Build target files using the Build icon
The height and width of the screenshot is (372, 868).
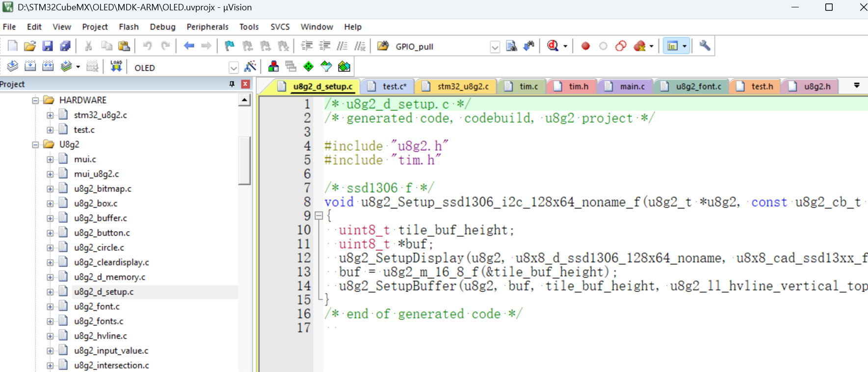(x=30, y=66)
